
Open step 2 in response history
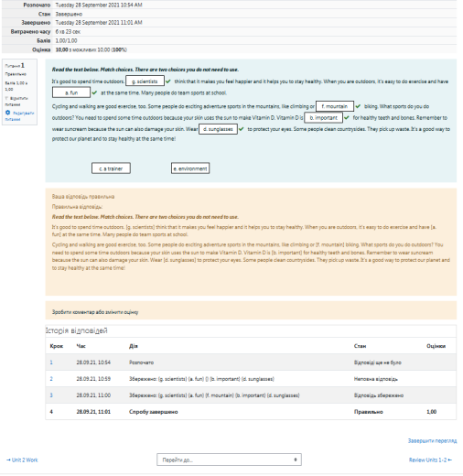click(x=51, y=379)
